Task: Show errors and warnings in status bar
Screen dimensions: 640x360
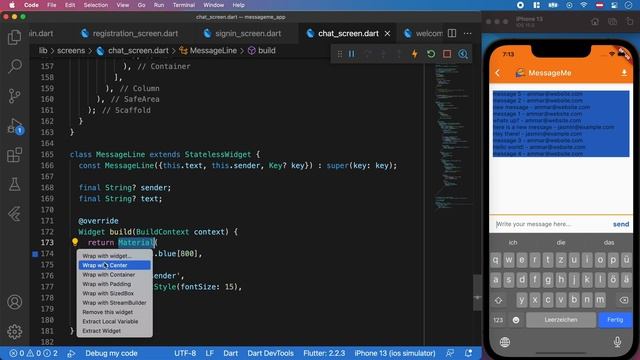Action: point(34,353)
